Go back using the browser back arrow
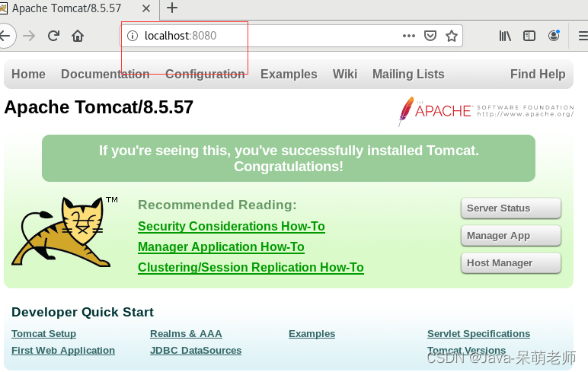Viewport: 588px width, 372px height. point(5,36)
